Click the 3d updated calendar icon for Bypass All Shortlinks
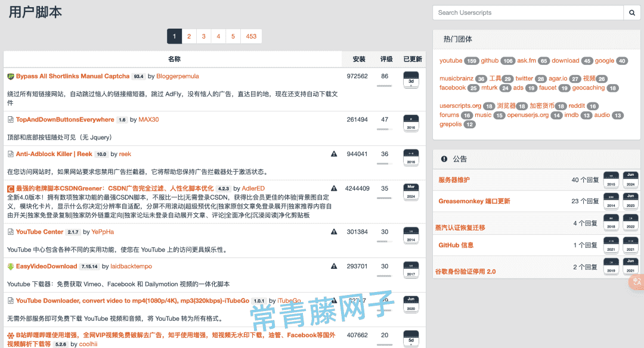 [411, 80]
